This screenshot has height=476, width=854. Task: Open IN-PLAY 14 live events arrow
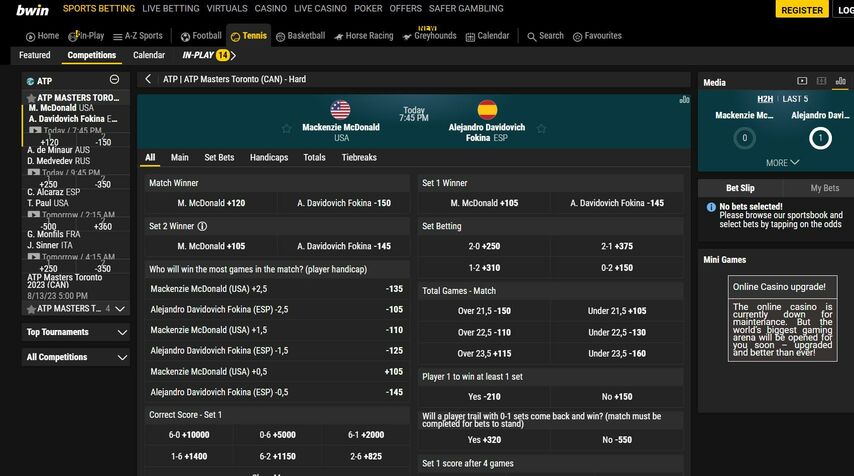tap(234, 56)
